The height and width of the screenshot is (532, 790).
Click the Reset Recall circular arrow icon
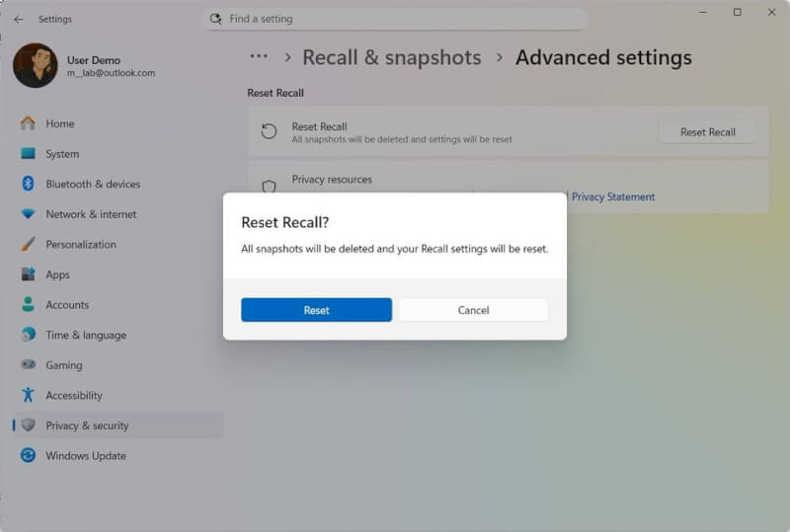click(x=269, y=131)
